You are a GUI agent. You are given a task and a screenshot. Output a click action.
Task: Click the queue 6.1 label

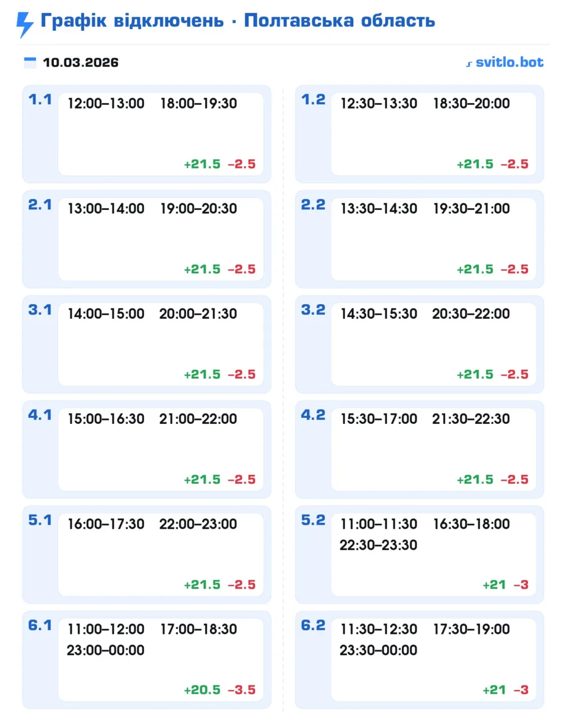coord(40,625)
